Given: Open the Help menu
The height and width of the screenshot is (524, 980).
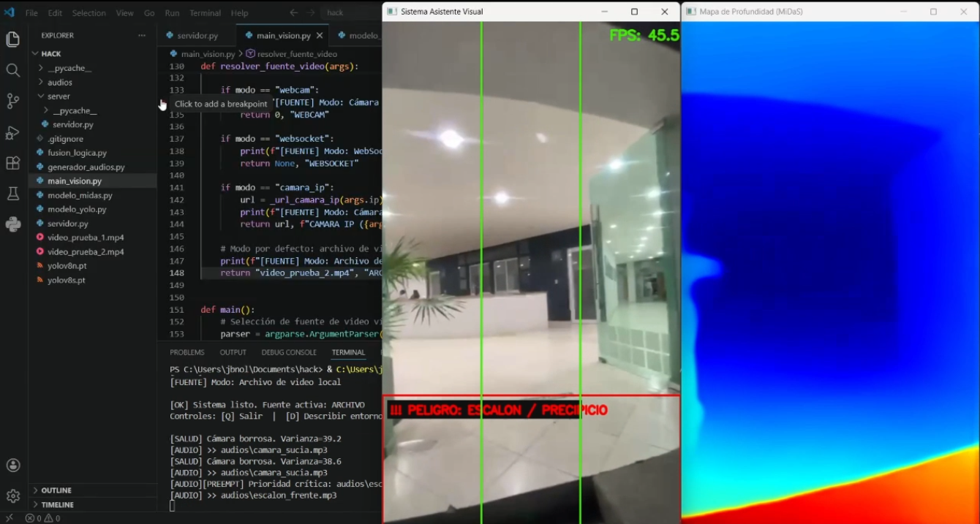Looking at the screenshot, I should coord(239,13).
